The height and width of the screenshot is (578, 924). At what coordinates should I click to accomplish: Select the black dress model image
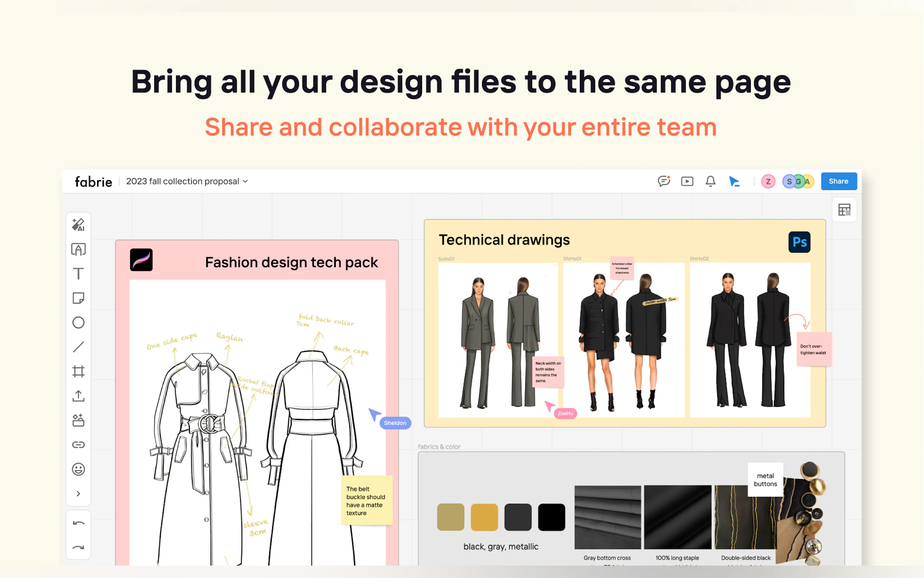[x=624, y=340]
